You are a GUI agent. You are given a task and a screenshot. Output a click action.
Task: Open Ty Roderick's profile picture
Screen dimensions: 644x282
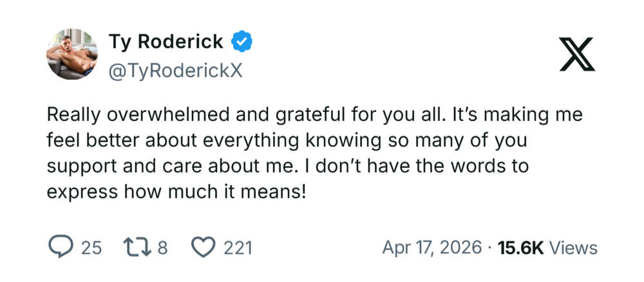pyautogui.click(x=72, y=54)
